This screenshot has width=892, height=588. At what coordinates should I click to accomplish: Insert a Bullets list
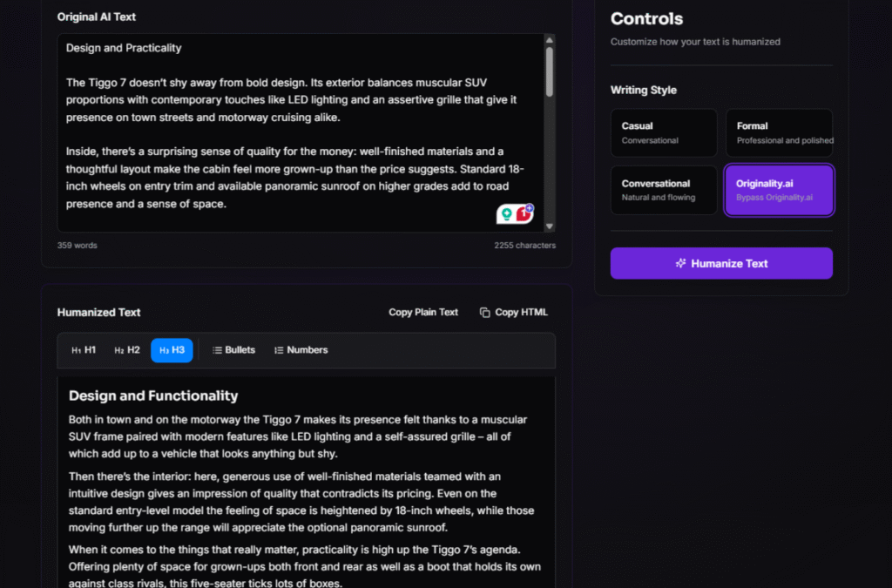click(233, 350)
